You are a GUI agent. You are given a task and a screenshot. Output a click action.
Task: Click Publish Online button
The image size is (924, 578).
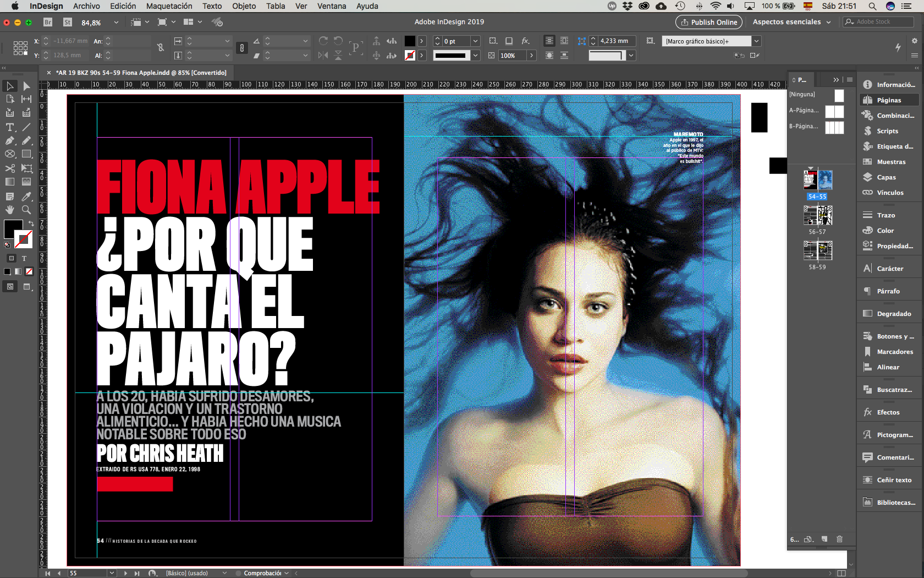point(708,22)
